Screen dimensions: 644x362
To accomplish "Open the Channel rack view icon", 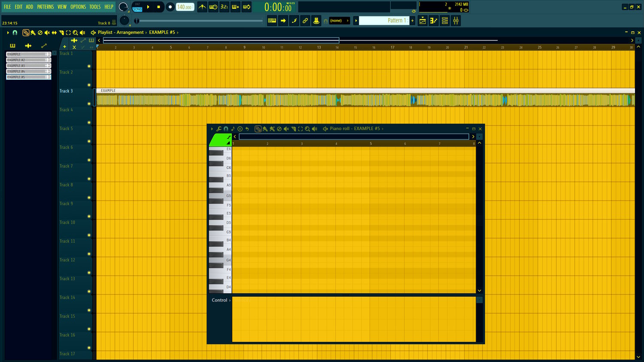I will click(445, 21).
